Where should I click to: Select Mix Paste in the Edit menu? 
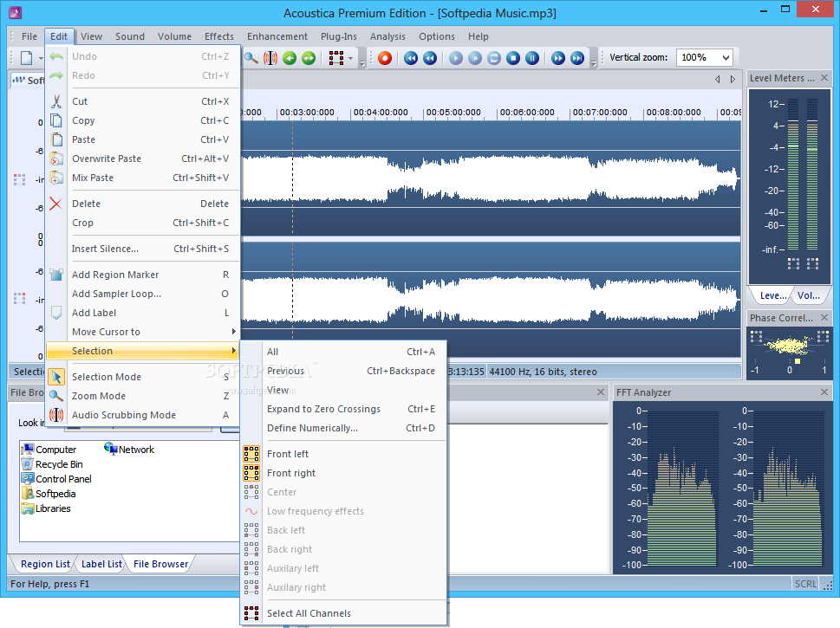coord(143,178)
